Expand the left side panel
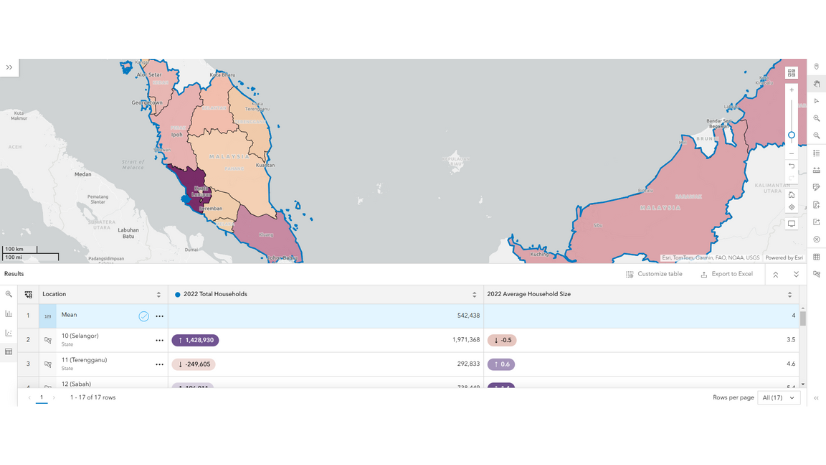 (9, 68)
